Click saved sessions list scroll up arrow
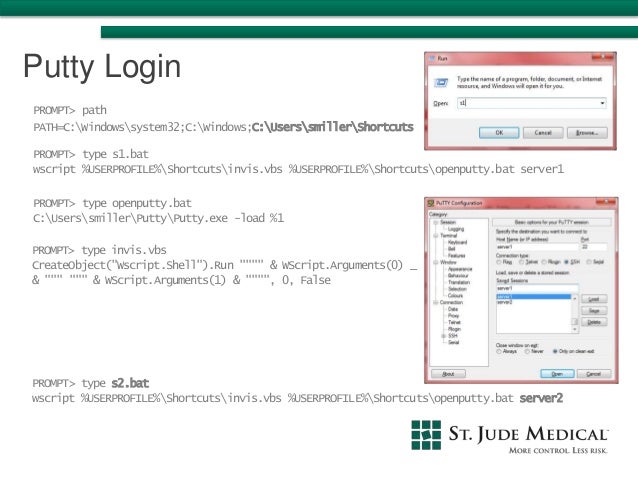Image resolution: width=638 pixels, height=479 pixels. click(575, 298)
